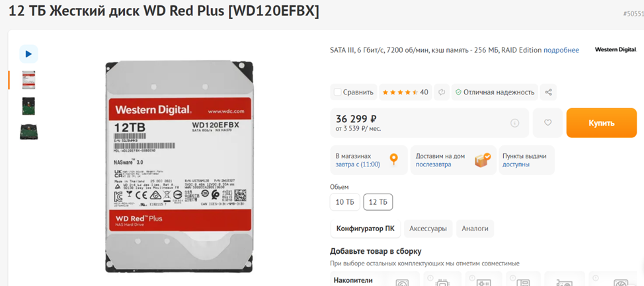
Task: Open price history info icon
Action: pyautogui.click(x=514, y=123)
